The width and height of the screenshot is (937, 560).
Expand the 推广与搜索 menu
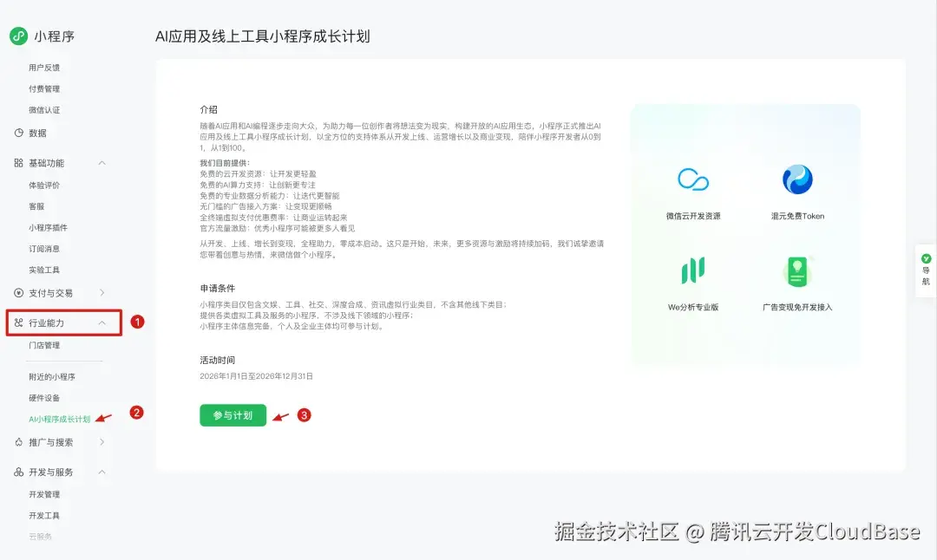(102, 442)
